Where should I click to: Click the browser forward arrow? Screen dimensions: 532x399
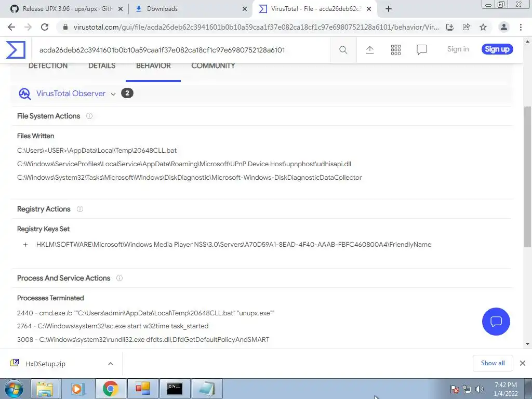coord(28,27)
